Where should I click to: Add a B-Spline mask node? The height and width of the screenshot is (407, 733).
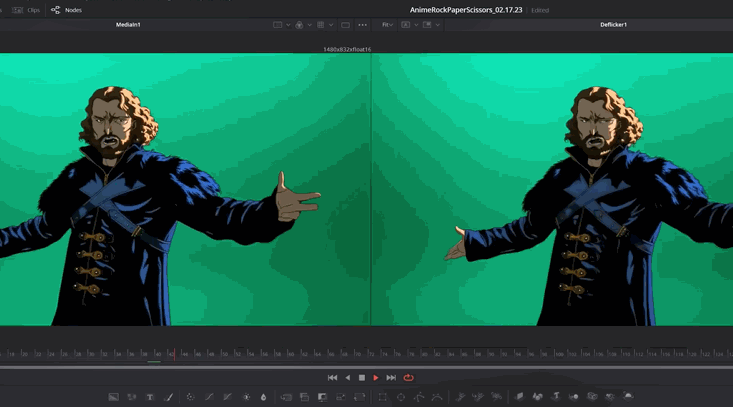pos(437,397)
